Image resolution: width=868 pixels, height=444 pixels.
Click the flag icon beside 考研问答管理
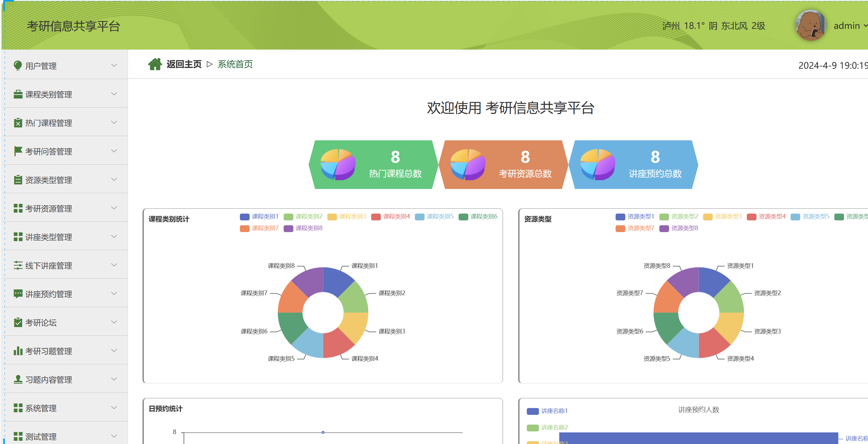tap(18, 151)
